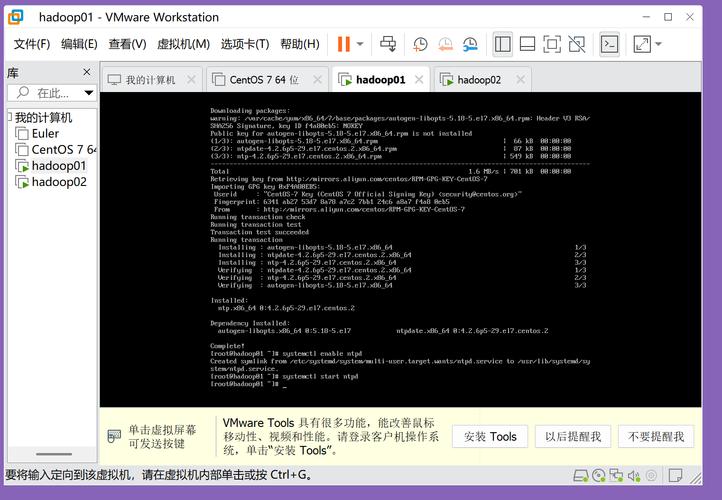Click the hard disk status icon
The height and width of the screenshot is (500, 722).
pyautogui.click(x=581, y=475)
